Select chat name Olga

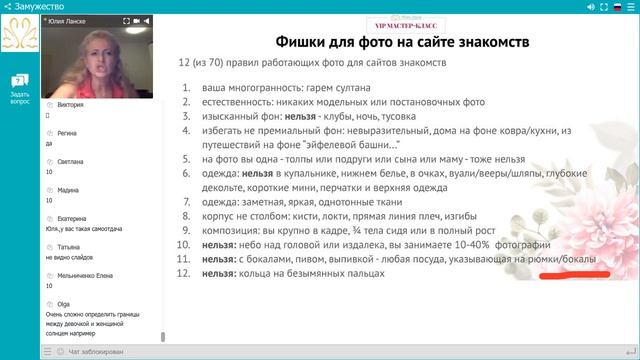point(63,304)
